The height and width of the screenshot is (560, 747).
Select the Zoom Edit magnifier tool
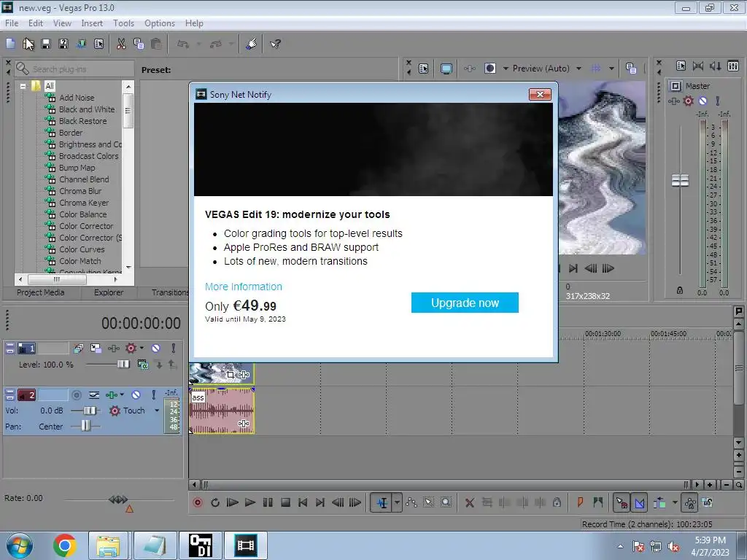(x=446, y=502)
